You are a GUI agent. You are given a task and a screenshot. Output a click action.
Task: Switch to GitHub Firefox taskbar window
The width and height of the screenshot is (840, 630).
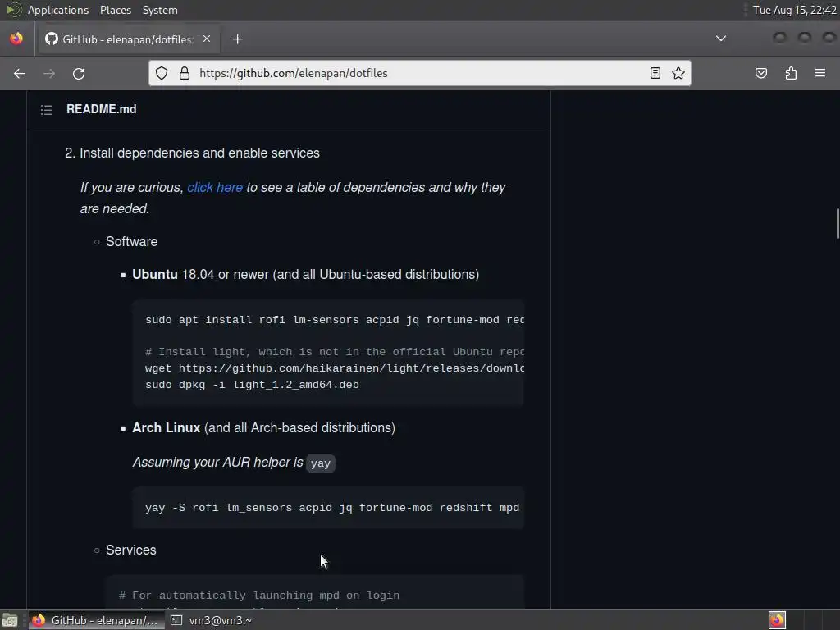click(97, 620)
